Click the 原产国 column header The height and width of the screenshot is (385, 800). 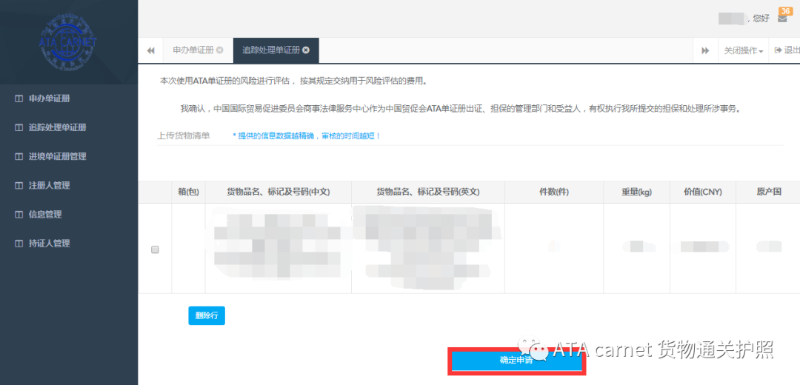coord(769,192)
